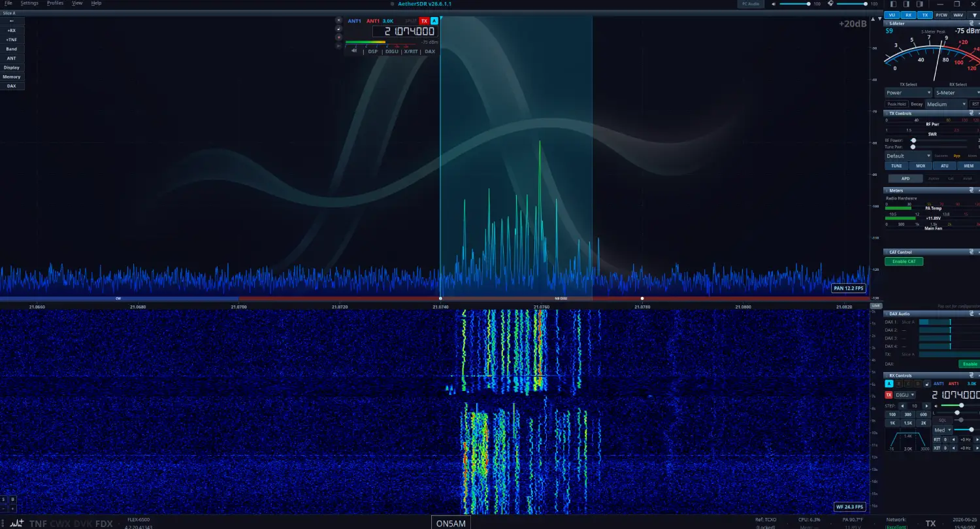Screen dimensions: 980x529
Task: Click the S button at waterfall bottom-left
Action: pos(4,500)
